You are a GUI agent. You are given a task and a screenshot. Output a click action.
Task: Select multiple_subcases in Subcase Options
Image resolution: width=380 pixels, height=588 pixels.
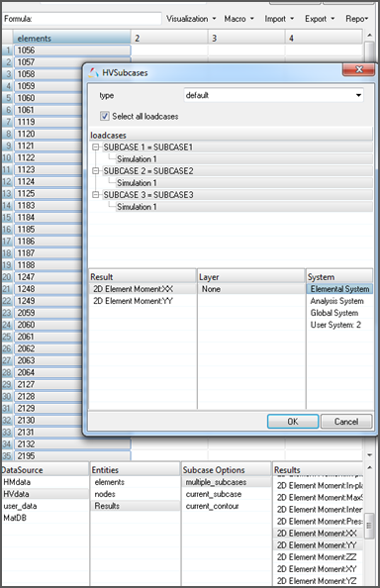227,482
